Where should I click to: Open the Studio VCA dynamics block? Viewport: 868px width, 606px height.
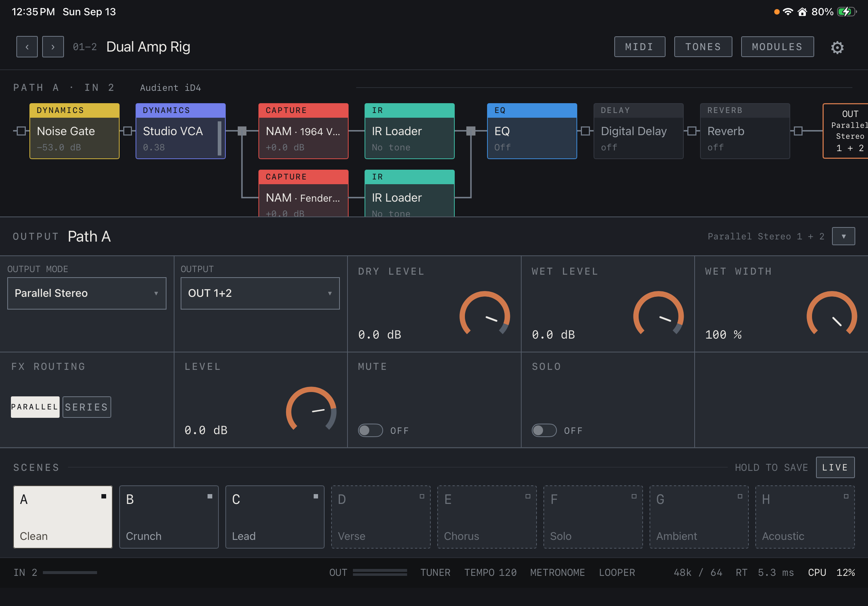click(x=180, y=131)
